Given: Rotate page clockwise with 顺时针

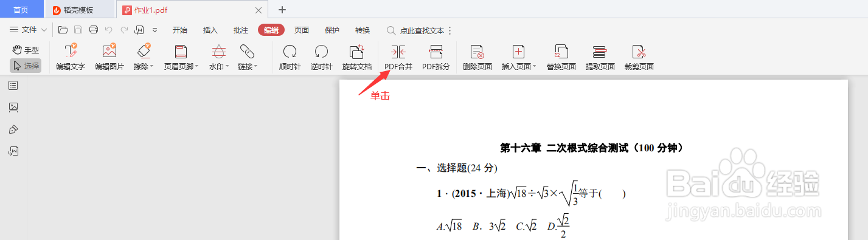Looking at the screenshot, I should [290, 58].
